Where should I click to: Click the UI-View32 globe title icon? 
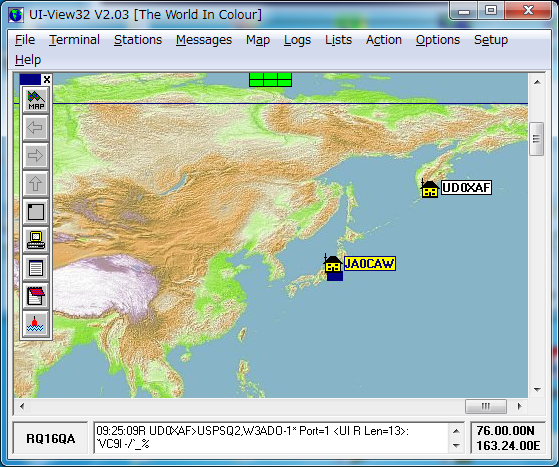click(16, 15)
